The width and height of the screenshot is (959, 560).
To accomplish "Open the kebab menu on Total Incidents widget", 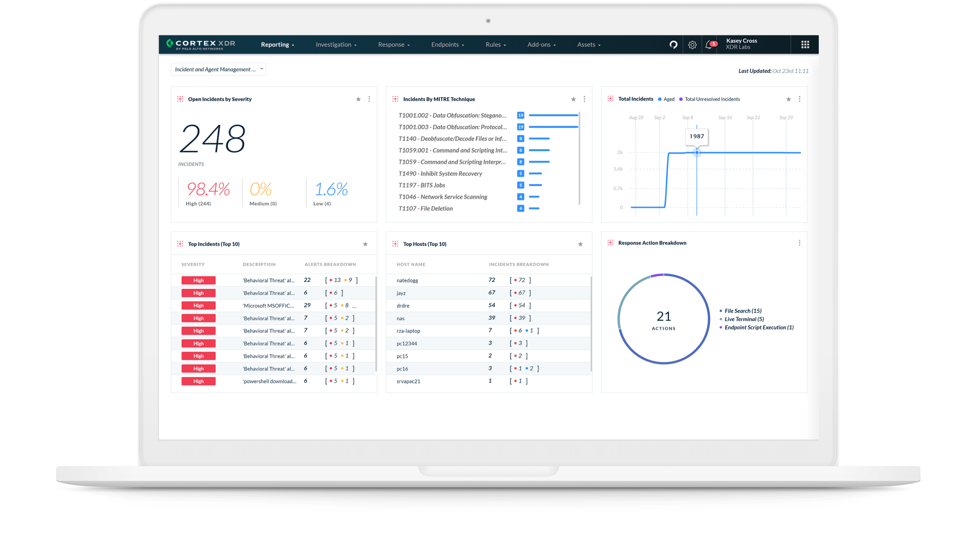I will click(799, 99).
